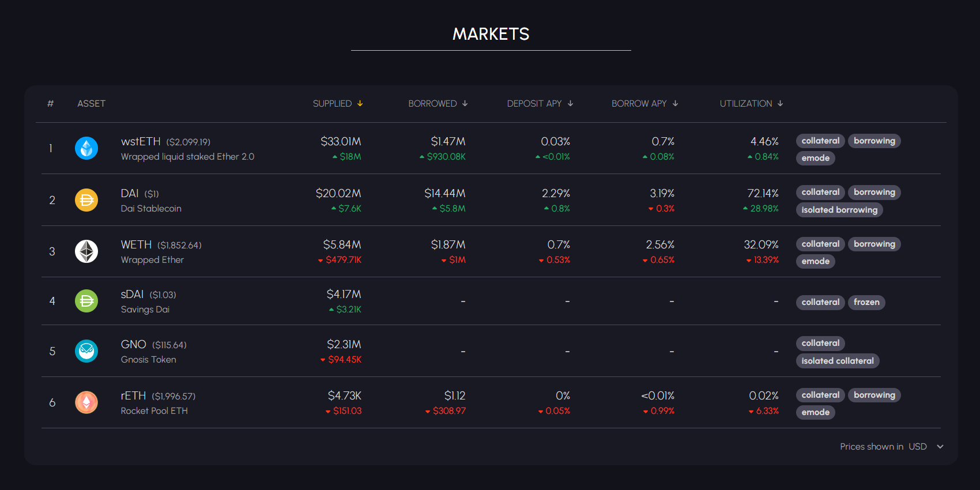The height and width of the screenshot is (490, 980).
Task: Click DAI deposit APY 2.29%
Action: (556, 193)
